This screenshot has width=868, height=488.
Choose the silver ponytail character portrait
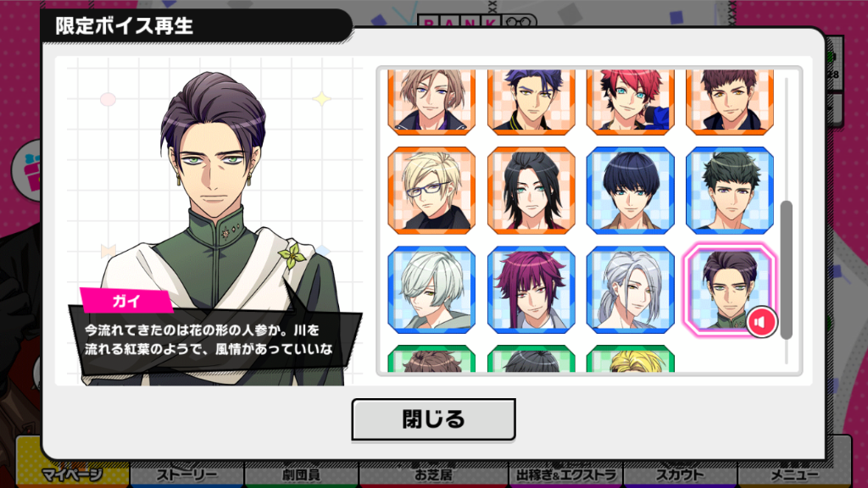(631, 290)
